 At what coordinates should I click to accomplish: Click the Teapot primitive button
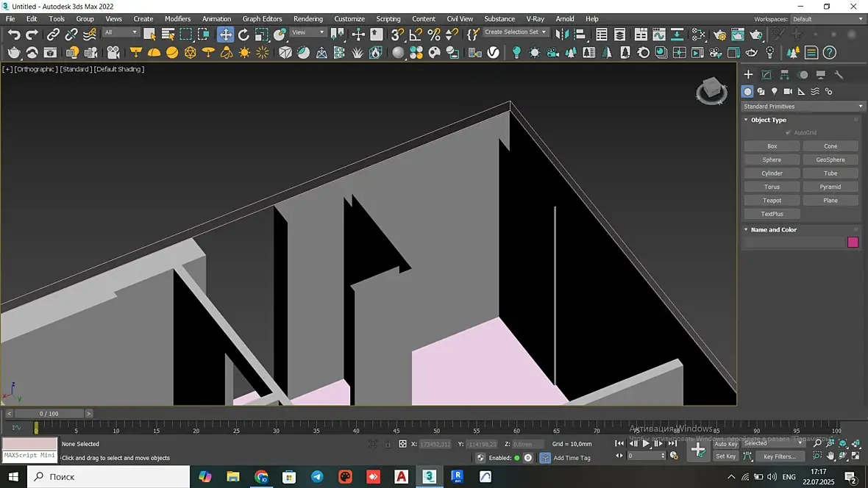(x=772, y=201)
